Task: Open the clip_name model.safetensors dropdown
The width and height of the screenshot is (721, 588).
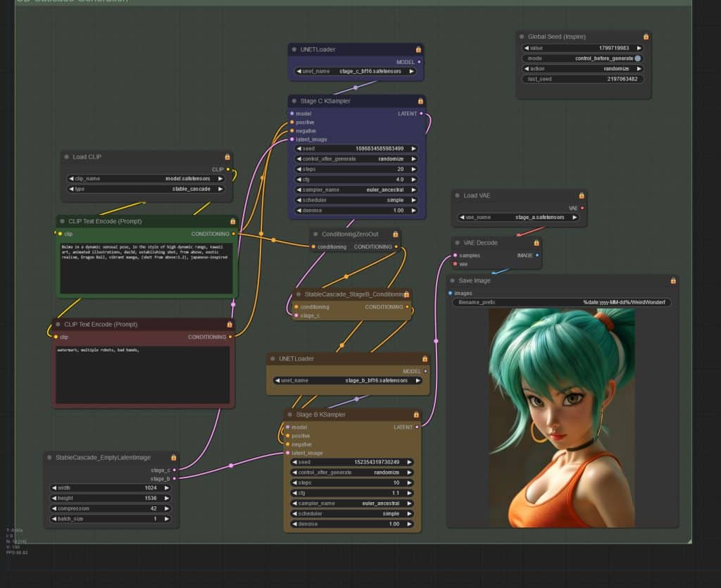Action: pyautogui.click(x=146, y=179)
